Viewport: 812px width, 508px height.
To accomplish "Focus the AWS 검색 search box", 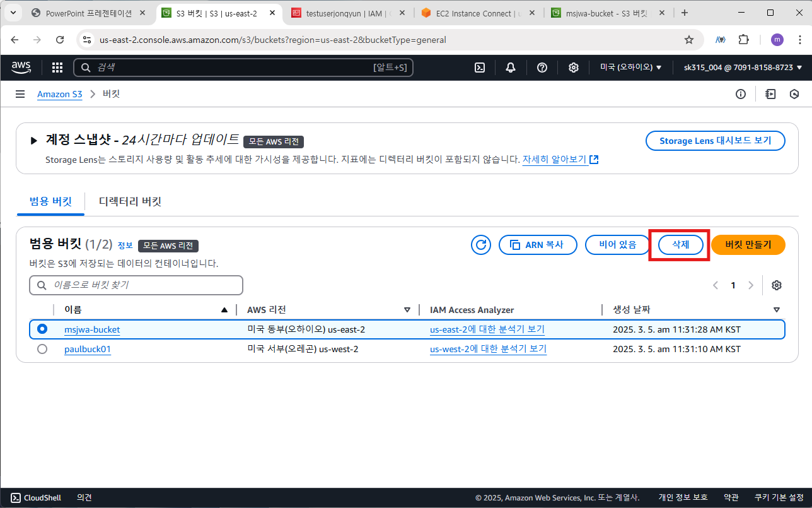I will click(x=243, y=68).
